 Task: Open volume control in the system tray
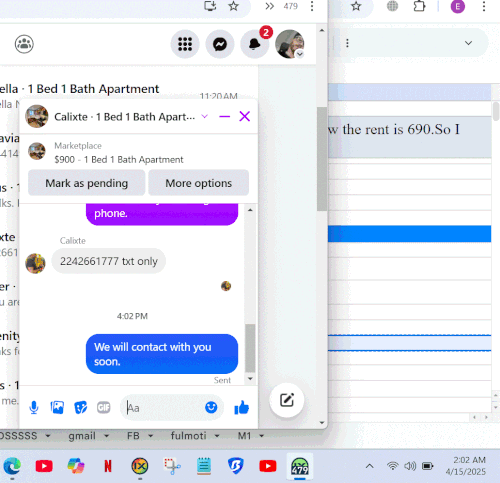pyautogui.click(x=410, y=466)
